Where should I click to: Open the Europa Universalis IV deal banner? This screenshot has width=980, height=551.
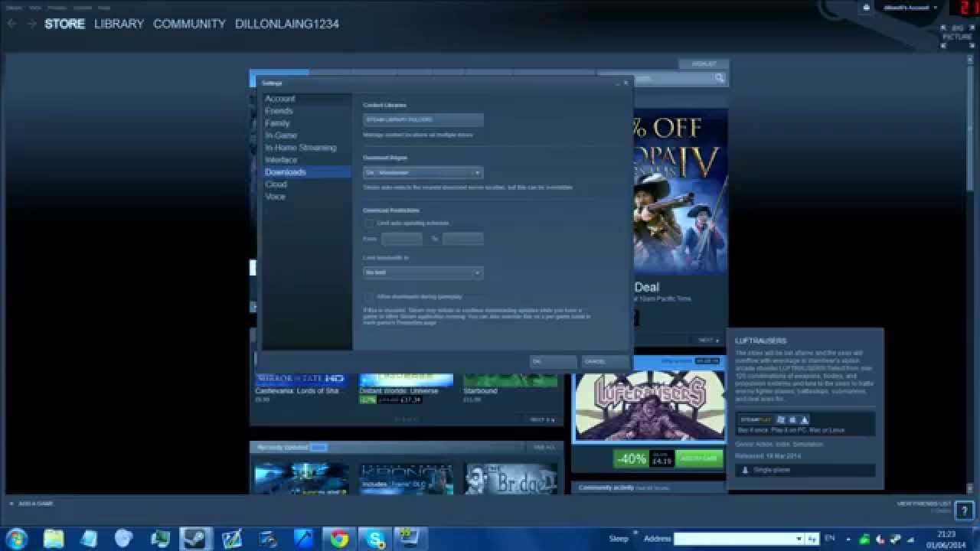(681, 191)
